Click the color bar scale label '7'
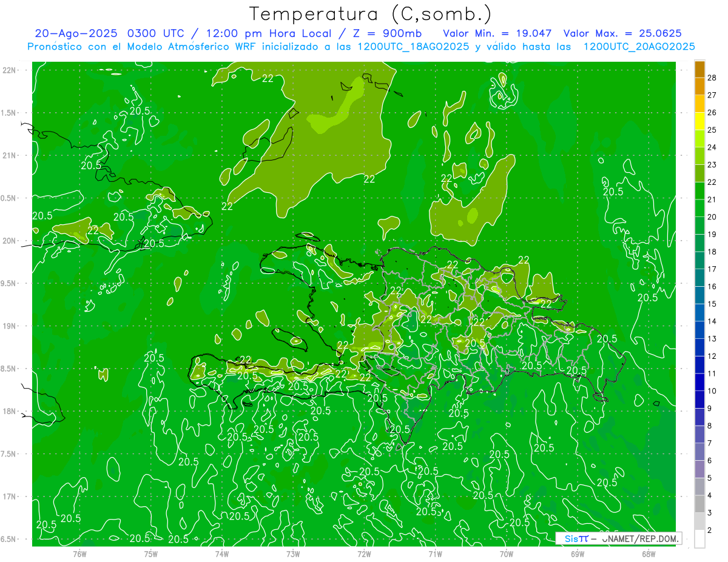728x562 pixels. (x=710, y=443)
